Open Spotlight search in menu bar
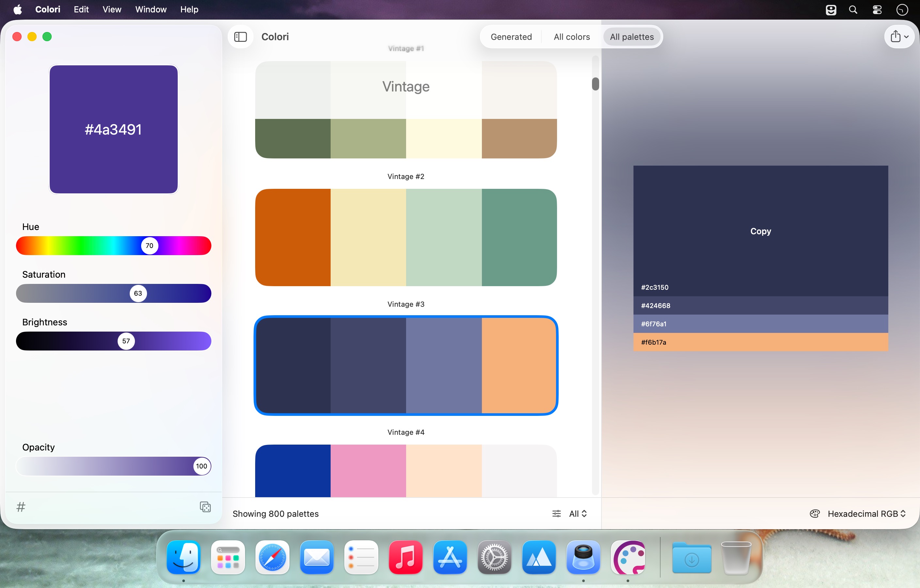920x588 pixels. click(x=853, y=9)
